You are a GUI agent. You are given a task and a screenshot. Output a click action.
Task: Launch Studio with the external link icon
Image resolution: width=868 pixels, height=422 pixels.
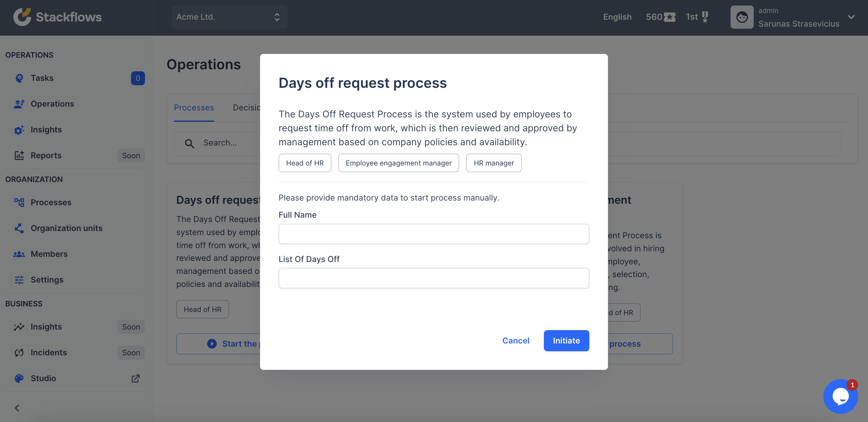tap(135, 378)
